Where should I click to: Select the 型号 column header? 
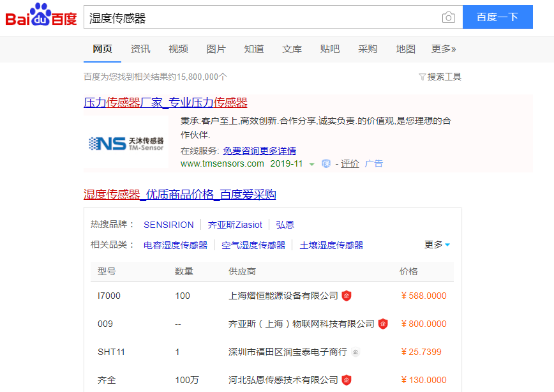click(x=107, y=271)
